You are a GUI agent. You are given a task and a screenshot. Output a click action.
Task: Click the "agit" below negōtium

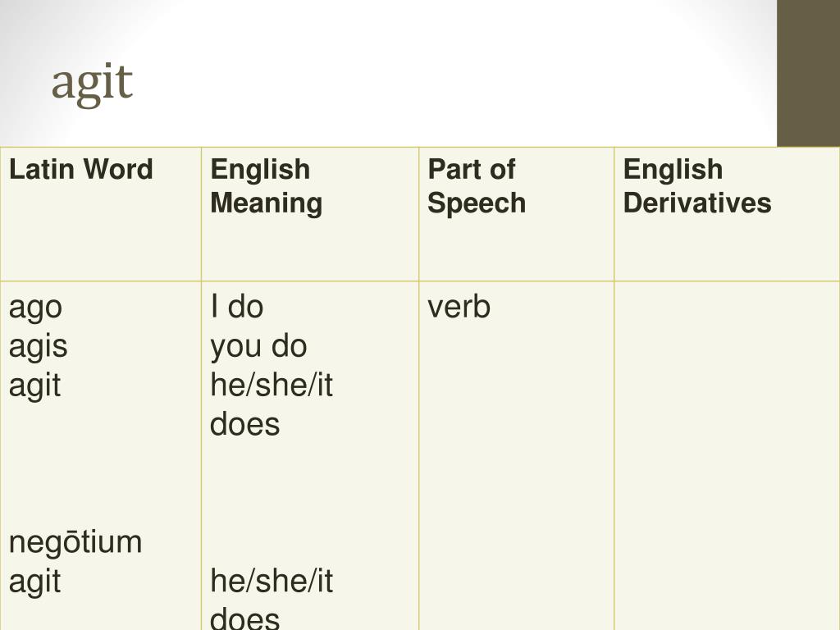34,582
